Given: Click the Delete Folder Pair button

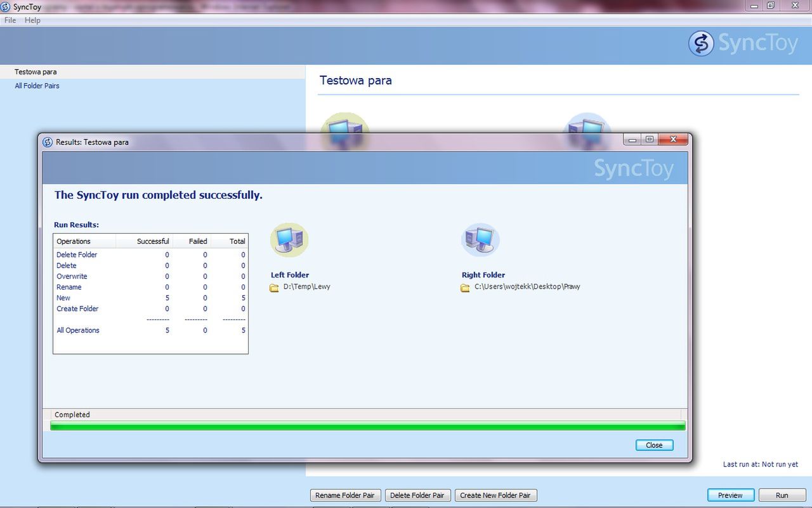Looking at the screenshot, I should [x=417, y=495].
